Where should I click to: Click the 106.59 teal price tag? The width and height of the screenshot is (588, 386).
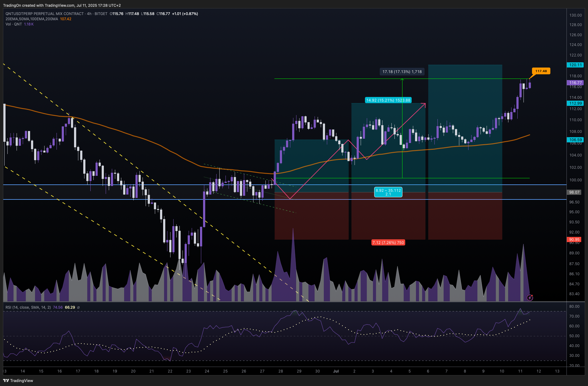point(575,140)
